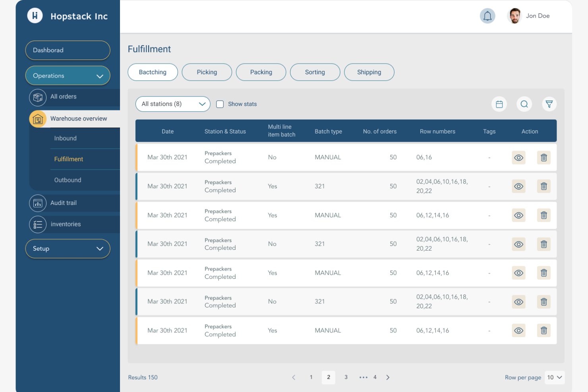
Task: Select the All orders box icon
Action: [x=38, y=97]
